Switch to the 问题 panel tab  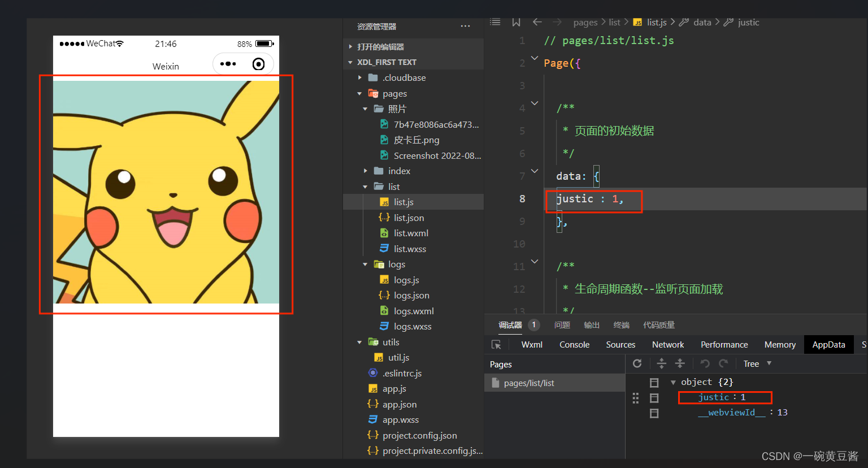point(562,325)
